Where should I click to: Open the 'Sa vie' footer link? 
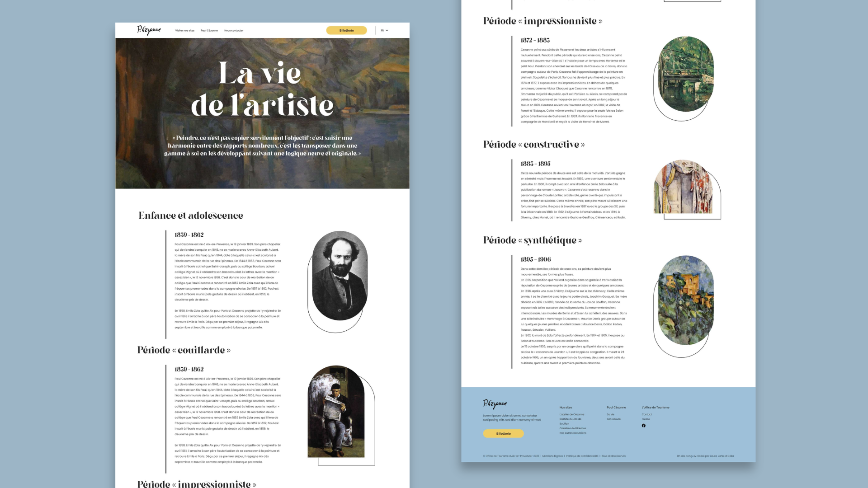611,414
